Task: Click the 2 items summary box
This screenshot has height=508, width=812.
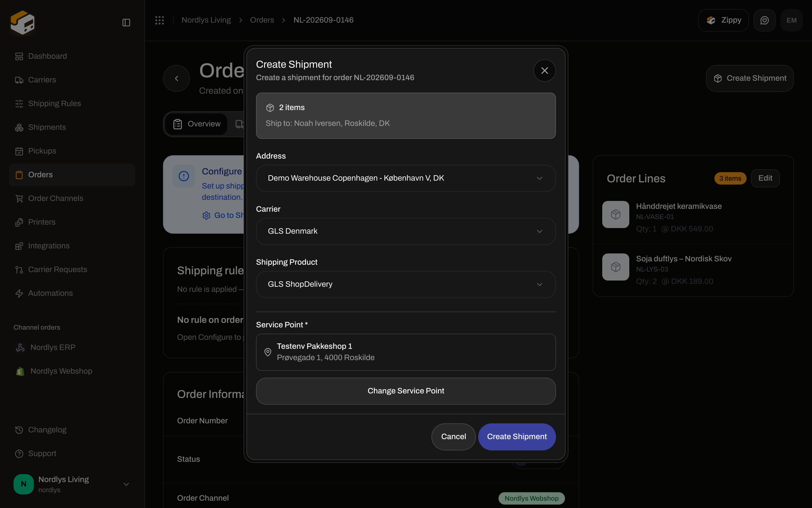Action: point(406,116)
